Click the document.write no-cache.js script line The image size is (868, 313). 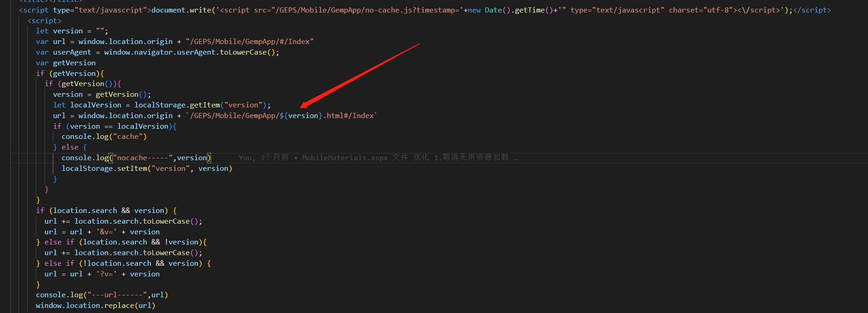pos(425,10)
